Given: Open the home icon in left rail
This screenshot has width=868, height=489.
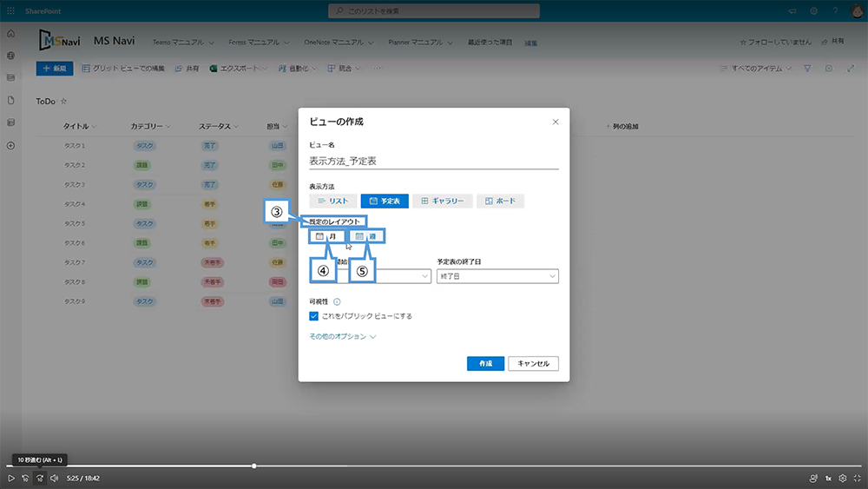Looking at the screenshot, I should pyautogui.click(x=10, y=33).
